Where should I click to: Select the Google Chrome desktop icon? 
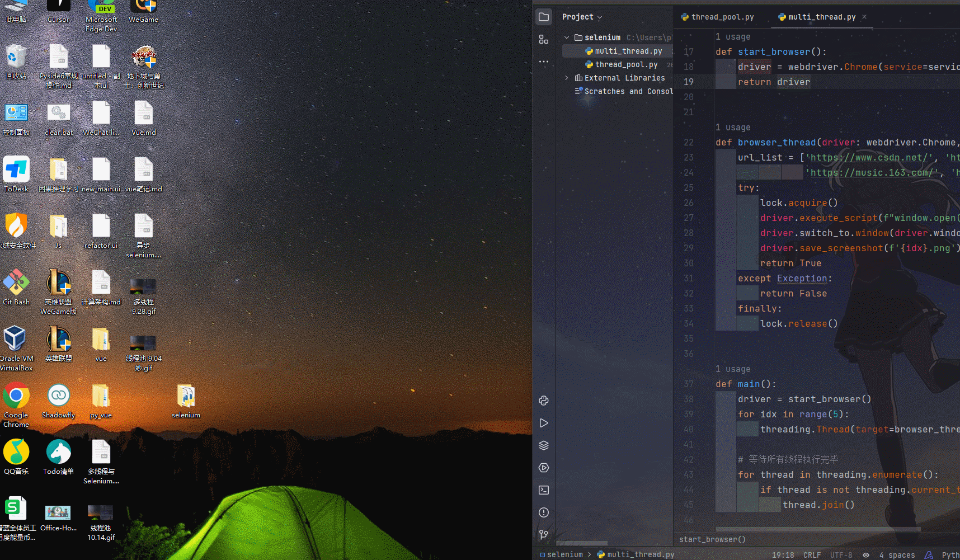point(16,406)
